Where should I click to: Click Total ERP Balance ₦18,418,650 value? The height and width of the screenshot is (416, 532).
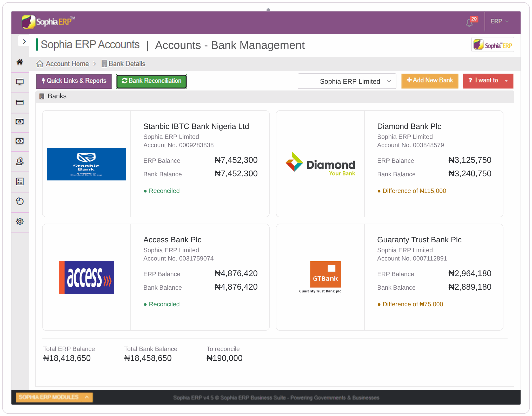click(67, 358)
